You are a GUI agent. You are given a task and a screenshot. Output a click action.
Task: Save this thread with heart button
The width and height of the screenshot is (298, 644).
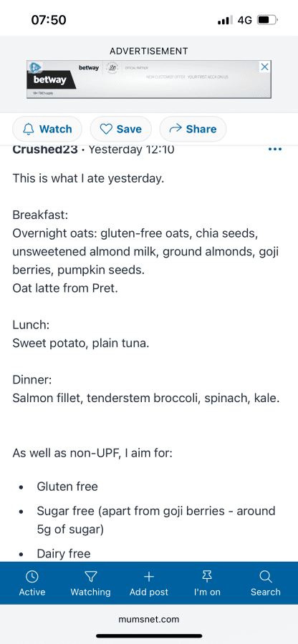point(121,130)
